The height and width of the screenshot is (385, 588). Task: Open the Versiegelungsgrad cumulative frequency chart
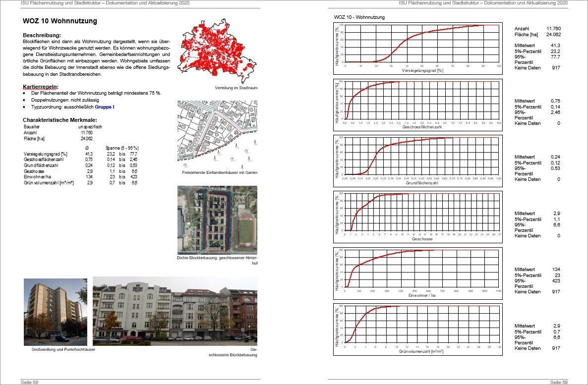click(x=418, y=49)
